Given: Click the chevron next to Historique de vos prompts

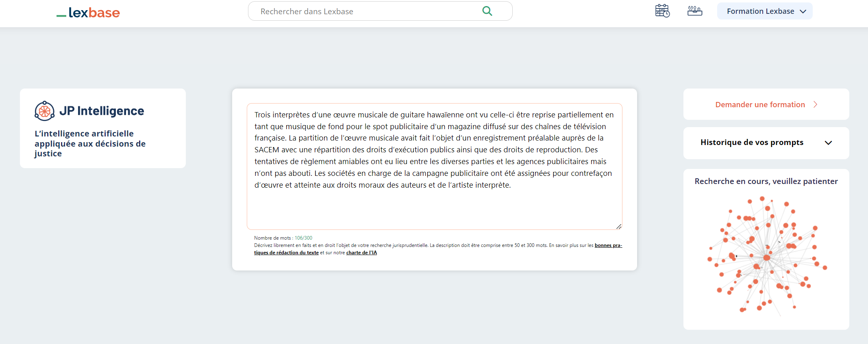Looking at the screenshot, I should point(828,143).
